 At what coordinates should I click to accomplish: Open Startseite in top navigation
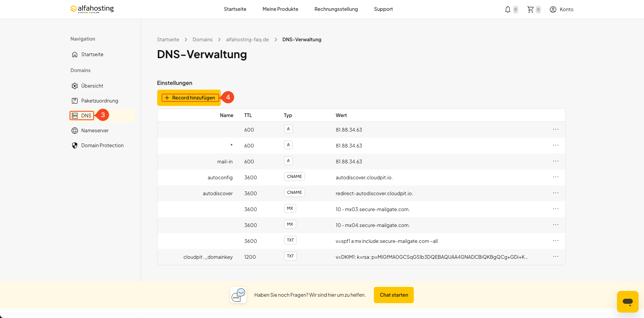click(x=235, y=9)
